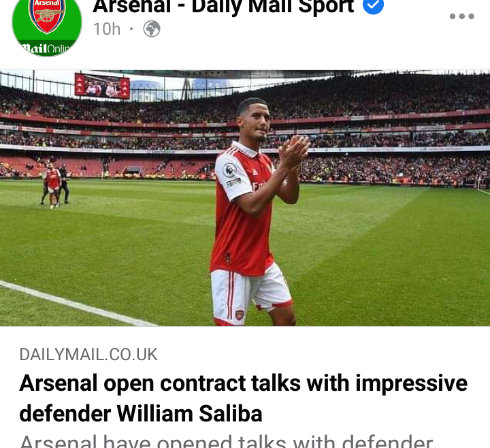Open the Arsenal - Daily Mail Sport page
This screenshot has width=490, height=448.
pyautogui.click(x=223, y=6)
